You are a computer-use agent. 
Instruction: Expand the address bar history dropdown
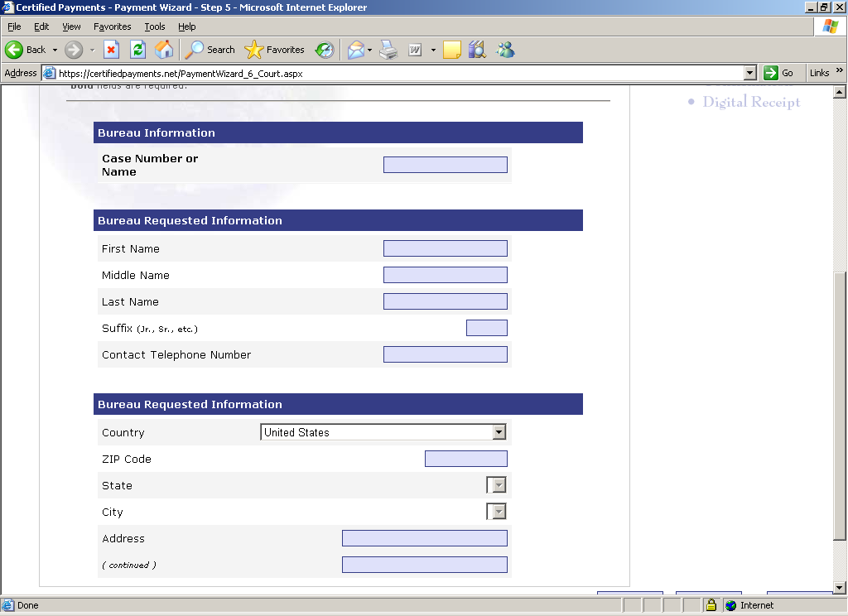[749, 73]
